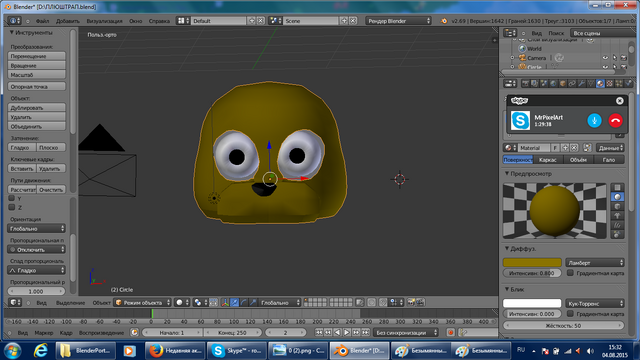Click OpenGL render image camera icon

point(411,303)
